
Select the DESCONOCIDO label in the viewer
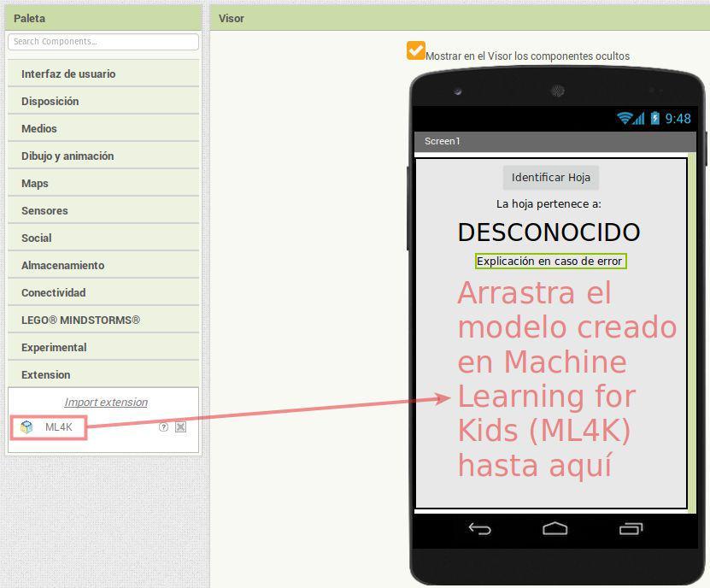[x=549, y=232]
